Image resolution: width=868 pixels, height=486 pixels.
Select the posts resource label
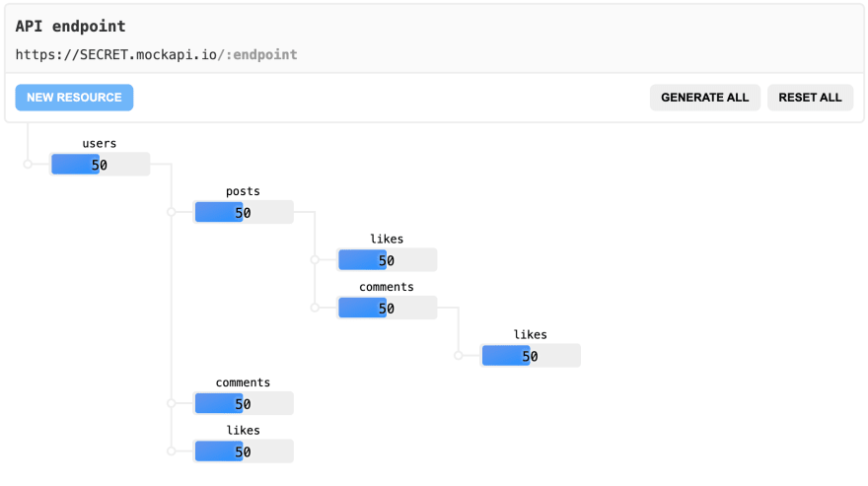[243, 191]
